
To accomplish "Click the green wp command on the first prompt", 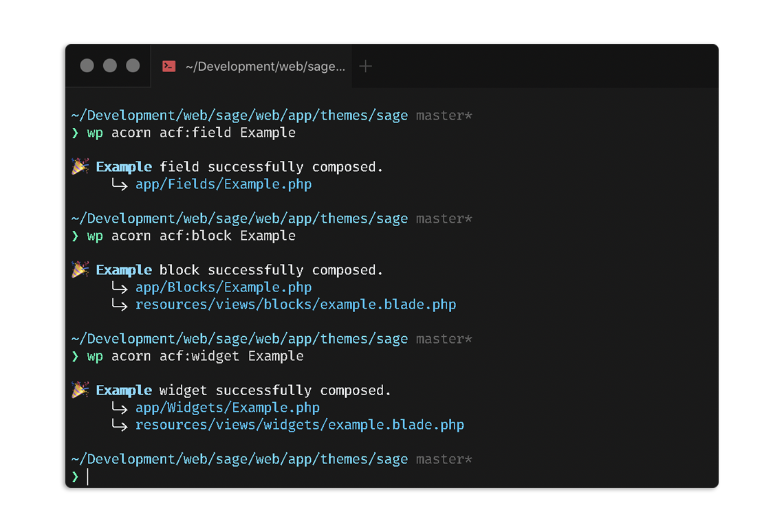I will point(95,132).
